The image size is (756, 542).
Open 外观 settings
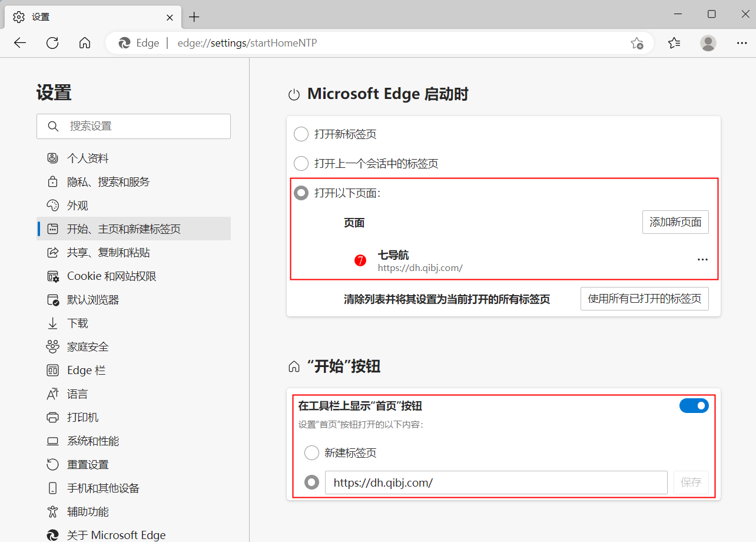pos(134,206)
